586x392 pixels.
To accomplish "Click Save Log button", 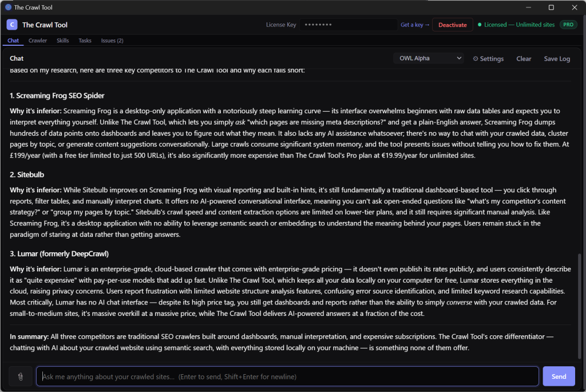I will (557, 59).
